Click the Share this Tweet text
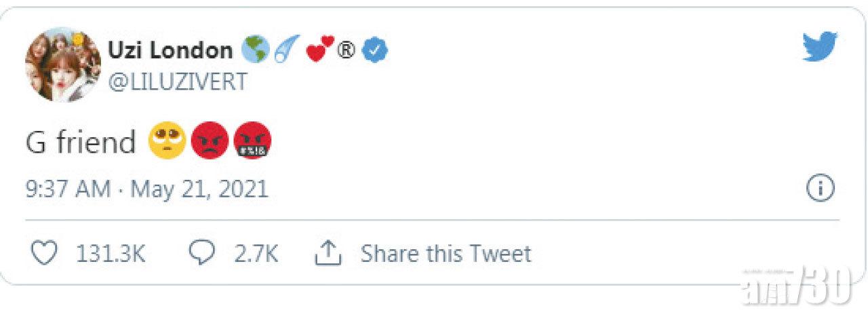 (446, 254)
